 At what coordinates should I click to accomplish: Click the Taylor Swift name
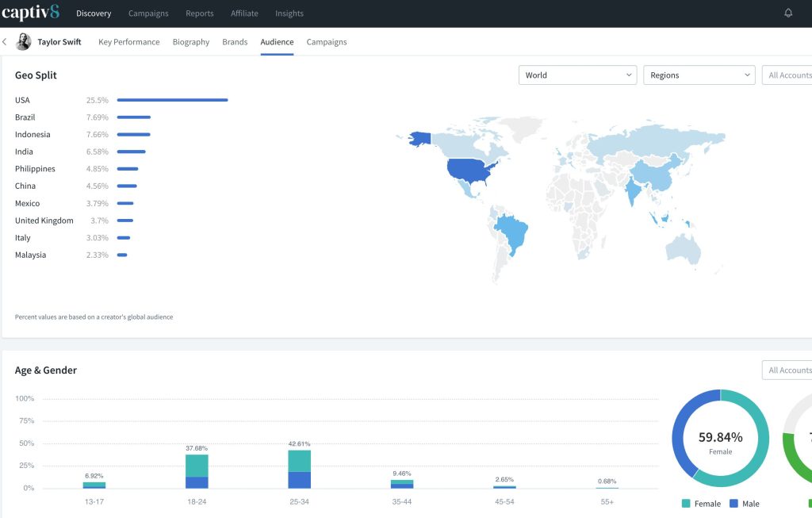(x=59, y=42)
